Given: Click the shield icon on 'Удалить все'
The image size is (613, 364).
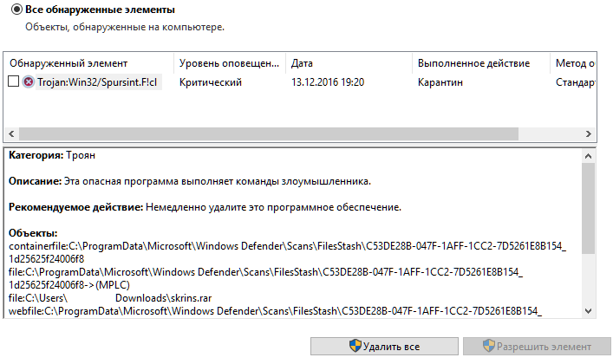Looking at the screenshot, I should click(x=355, y=346).
